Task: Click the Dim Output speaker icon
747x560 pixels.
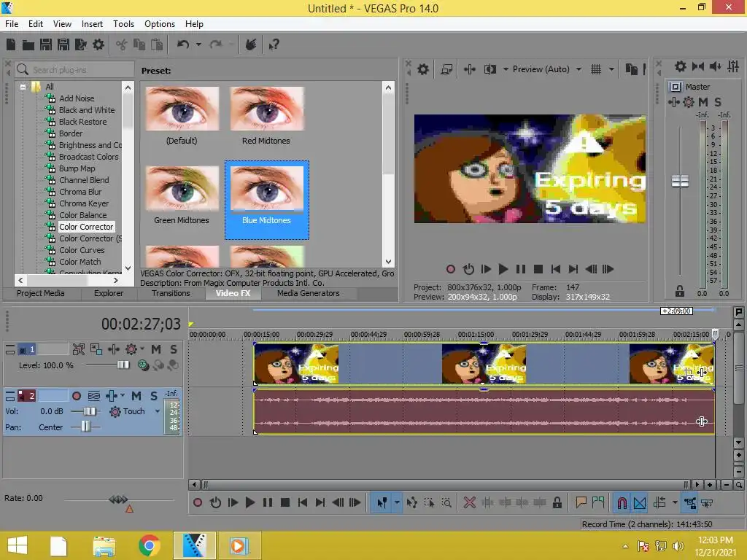Action: (x=715, y=66)
